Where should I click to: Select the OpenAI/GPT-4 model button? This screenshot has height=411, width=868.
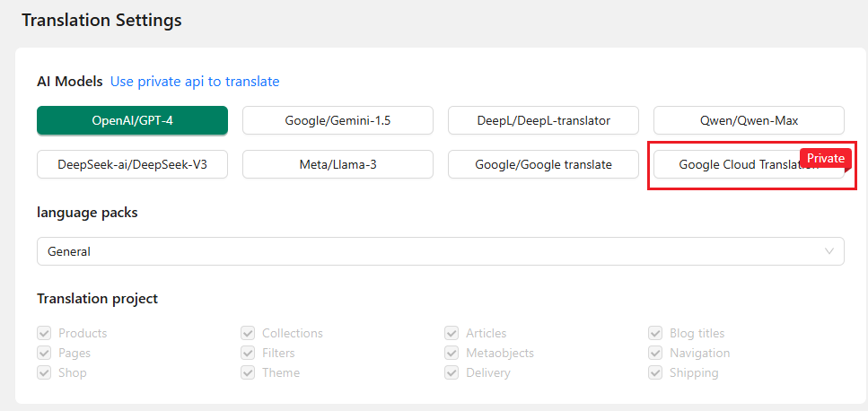pyautogui.click(x=132, y=120)
